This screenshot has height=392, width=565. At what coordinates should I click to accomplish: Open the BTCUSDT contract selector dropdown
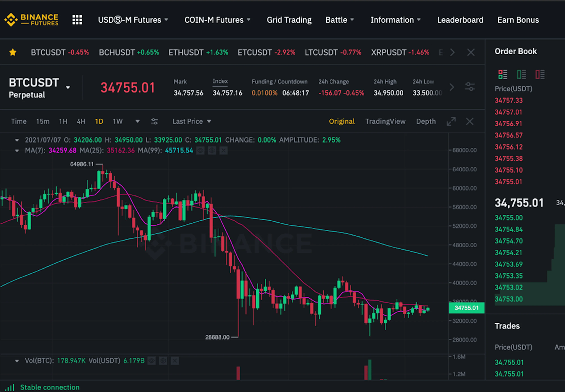(x=68, y=87)
